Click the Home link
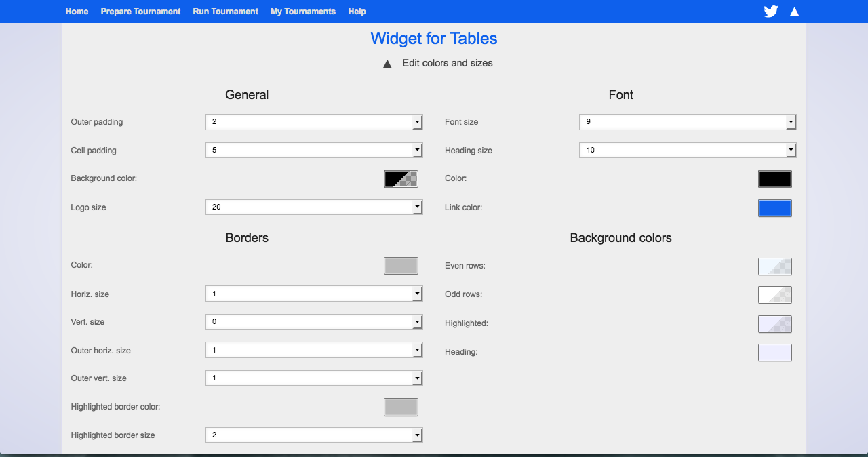The image size is (868, 457). pos(77,12)
